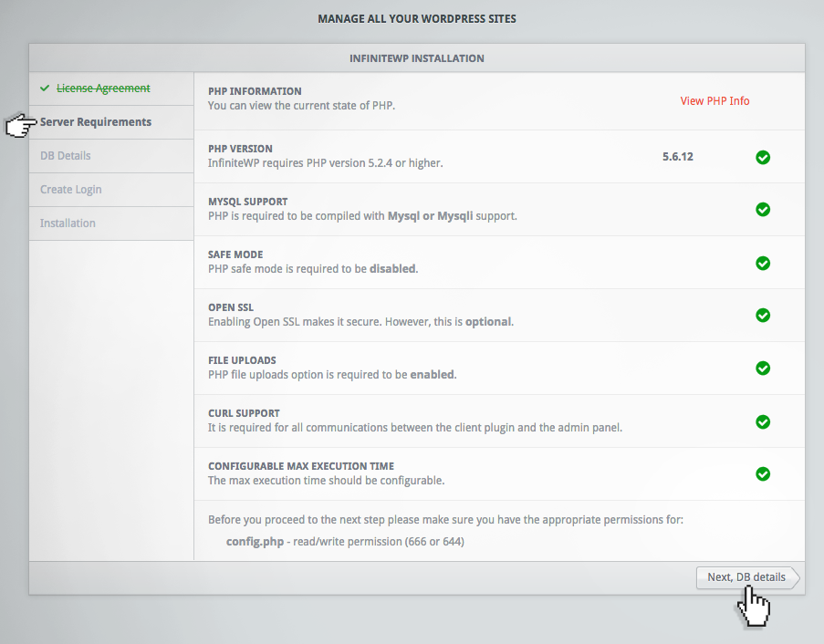
Task: Open the View PHP Info link
Action: [714, 100]
